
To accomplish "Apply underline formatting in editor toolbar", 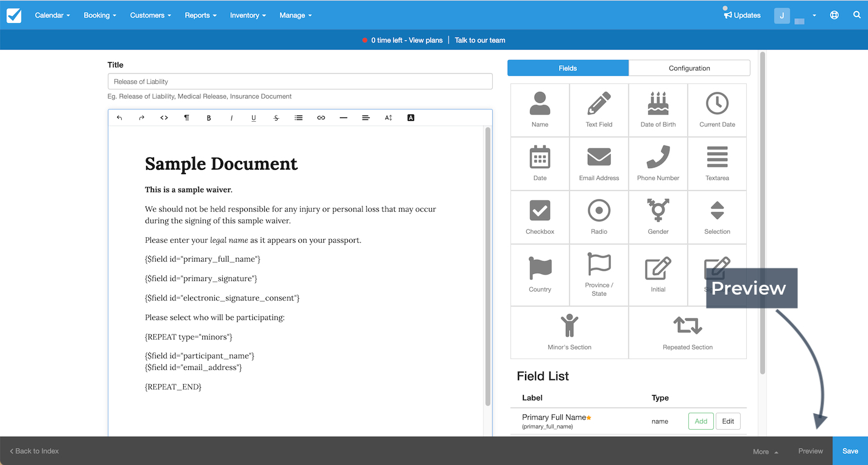I will 253,117.
